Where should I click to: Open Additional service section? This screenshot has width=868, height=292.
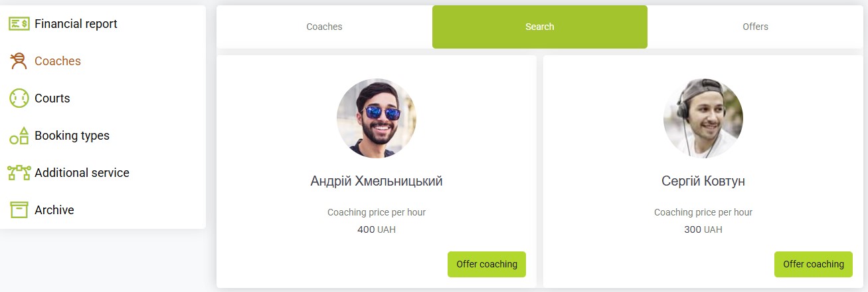(82, 173)
